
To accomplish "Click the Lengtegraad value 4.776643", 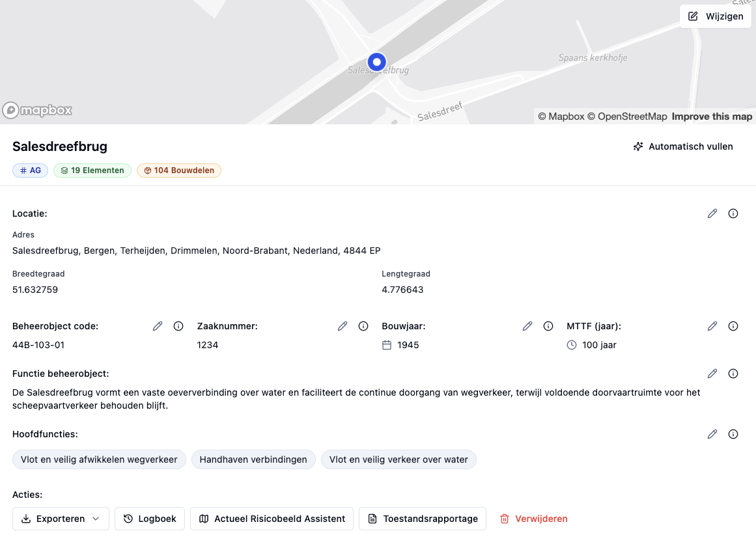I will pyautogui.click(x=402, y=290).
